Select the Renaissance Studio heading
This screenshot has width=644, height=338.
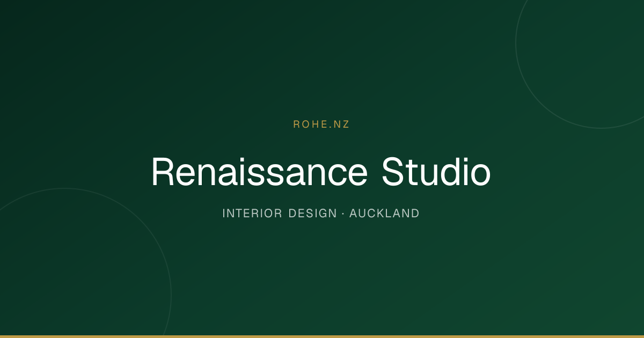tap(321, 172)
